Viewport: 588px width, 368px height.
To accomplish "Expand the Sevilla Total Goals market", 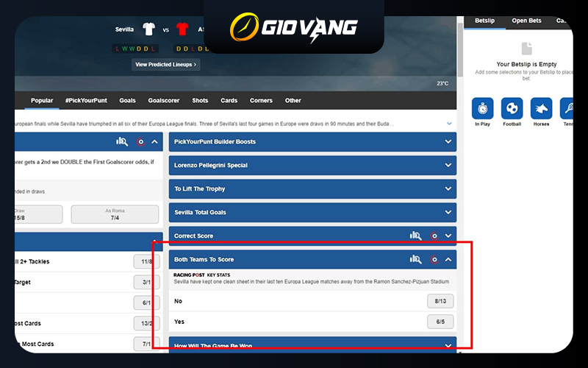I will [312, 213].
